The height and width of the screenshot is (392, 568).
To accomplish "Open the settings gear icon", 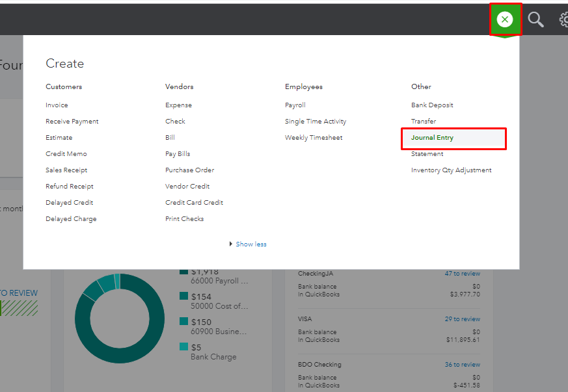I will point(563,20).
